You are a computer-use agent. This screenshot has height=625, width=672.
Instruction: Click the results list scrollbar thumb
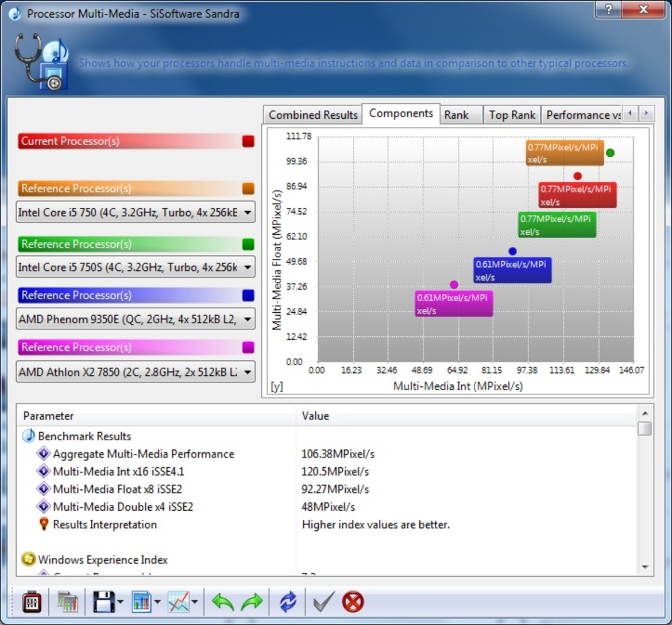coord(644,428)
